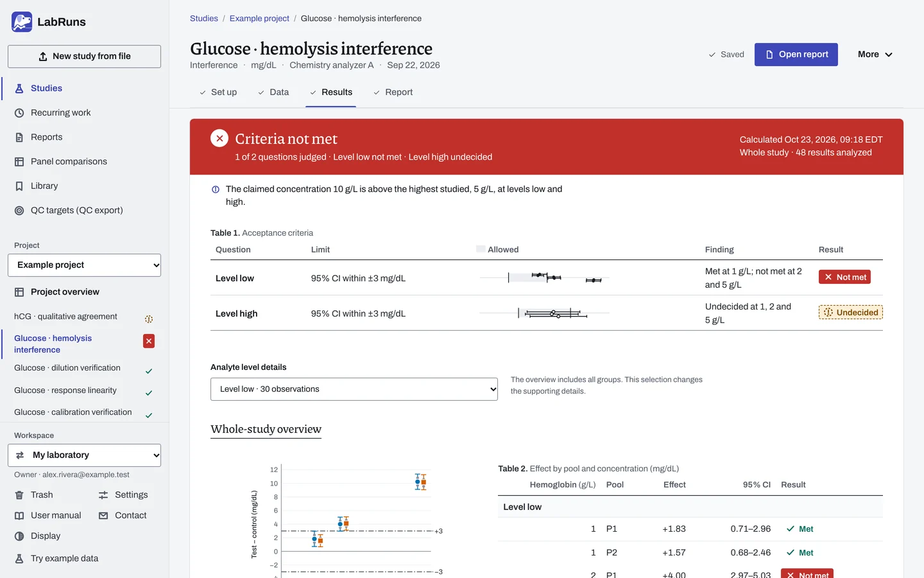Click the LabRuns logo icon
This screenshot has height=578, width=924.
(x=22, y=22)
